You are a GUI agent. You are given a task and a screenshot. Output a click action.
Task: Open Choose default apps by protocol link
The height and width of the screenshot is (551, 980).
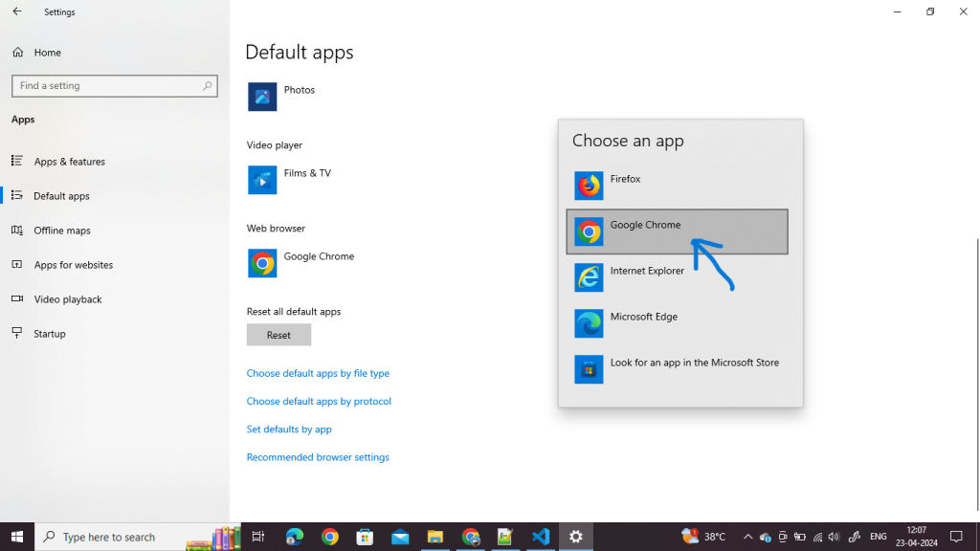[319, 402]
